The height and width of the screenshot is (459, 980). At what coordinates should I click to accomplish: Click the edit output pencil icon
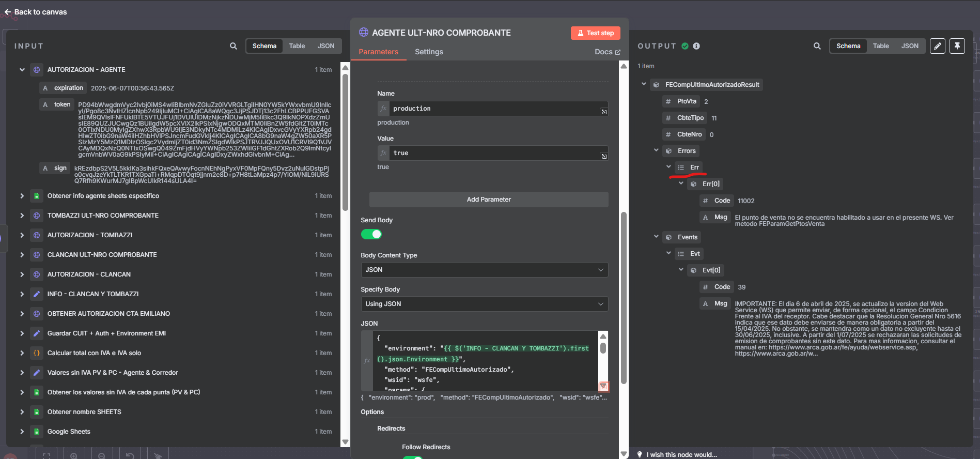pyautogui.click(x=938, y=46)
